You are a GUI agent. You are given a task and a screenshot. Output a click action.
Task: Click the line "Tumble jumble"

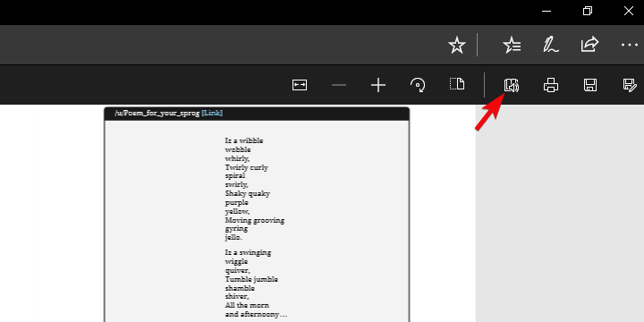coord(251,279)
